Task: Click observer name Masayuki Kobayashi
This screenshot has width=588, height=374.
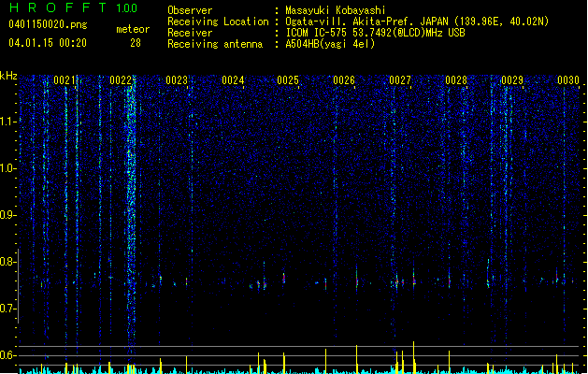Action: click(x=336, y=10)
